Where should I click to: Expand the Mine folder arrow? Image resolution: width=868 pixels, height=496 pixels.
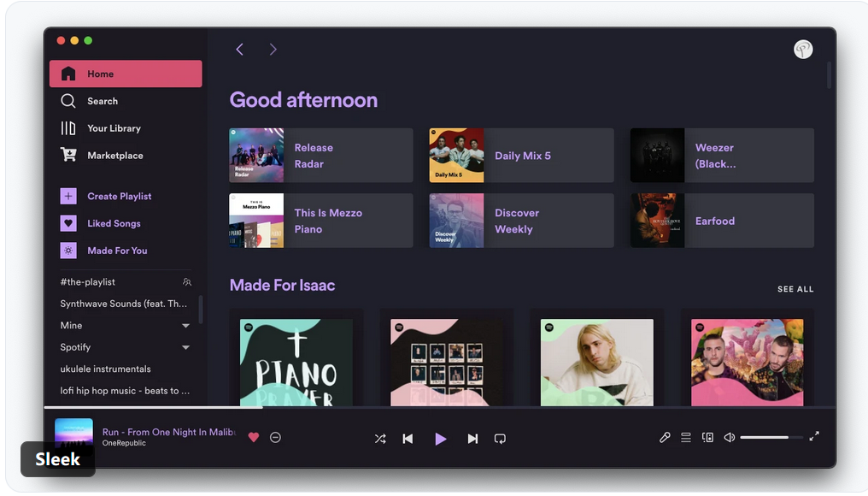coord(186,326)
